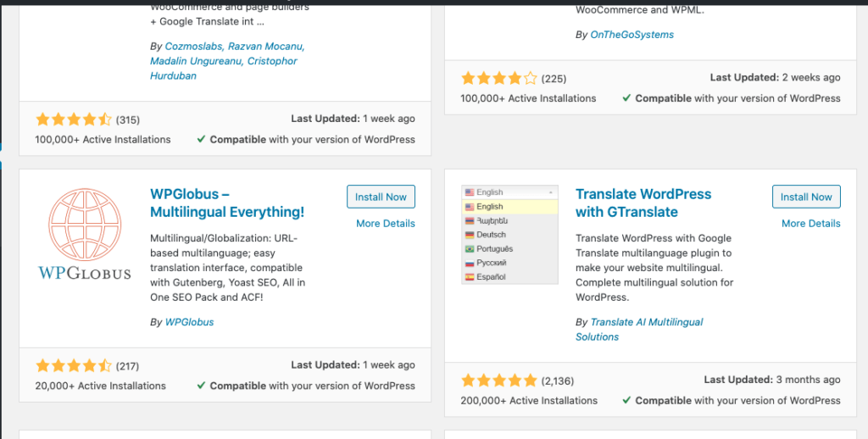This screenshot has height=439, width=868.
Task: Click the compatible checkmark in the GTranslate card
Action: tap(626, 400)
